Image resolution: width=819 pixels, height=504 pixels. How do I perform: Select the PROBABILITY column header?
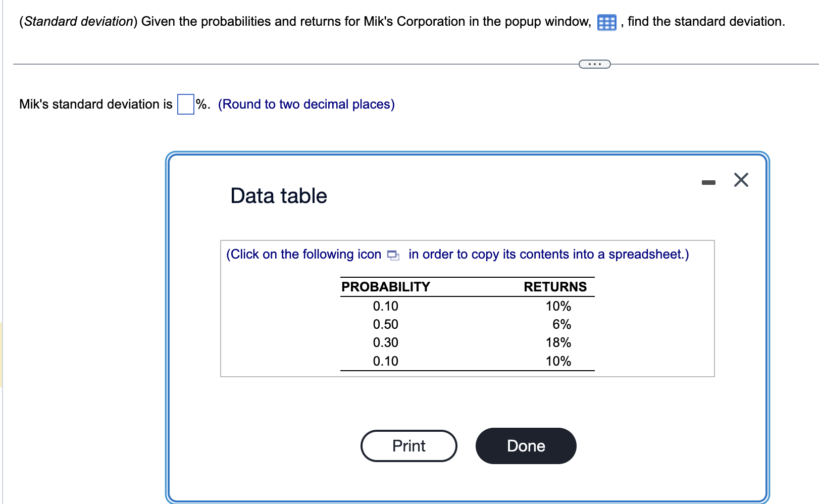(385, 286)
